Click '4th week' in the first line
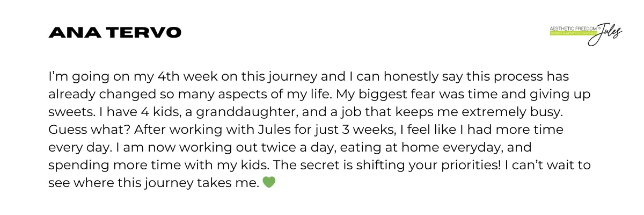Image resolution: width=644 pixels, height=215 pixels. 188,75
